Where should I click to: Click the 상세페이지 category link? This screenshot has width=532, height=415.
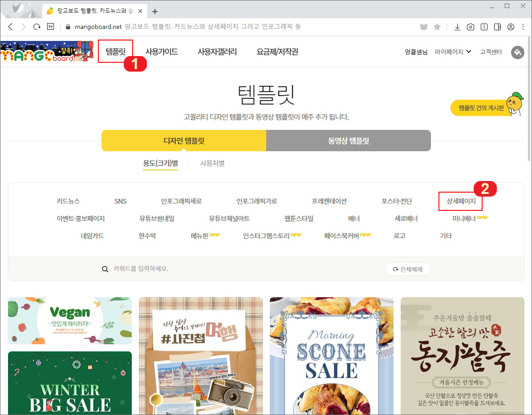[x=460, y=201]
